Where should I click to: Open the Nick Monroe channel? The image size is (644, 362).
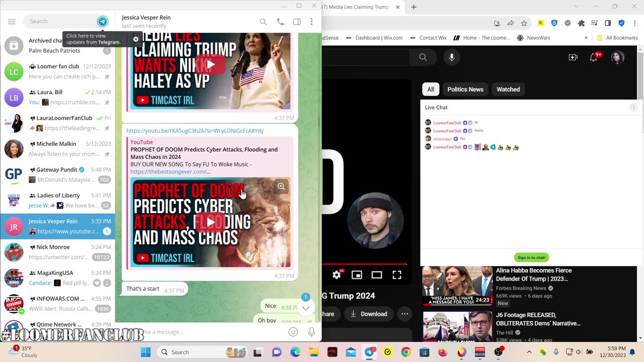(57, 252)
